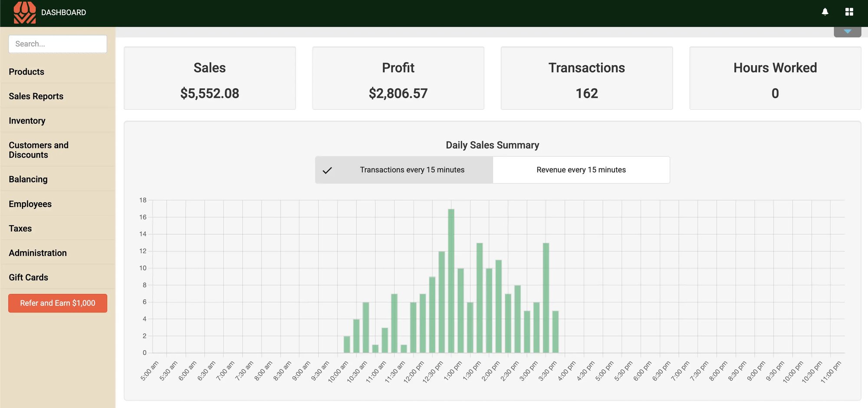Screen dimensions: 868x408
Task: Open Customers and Discounts menu
Action: coord(39,150)
